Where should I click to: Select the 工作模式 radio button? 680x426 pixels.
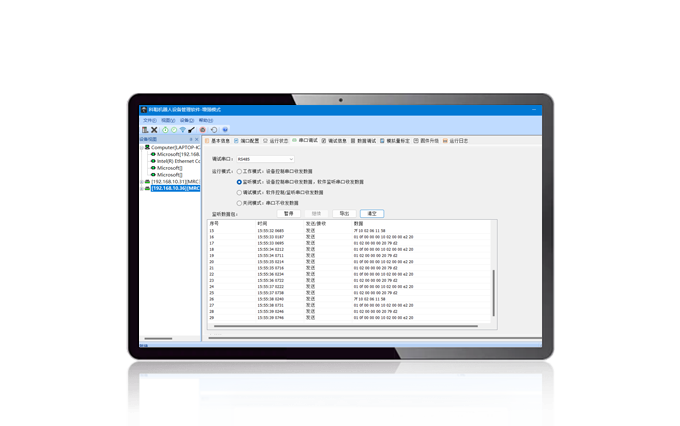[x=239, y=171]
